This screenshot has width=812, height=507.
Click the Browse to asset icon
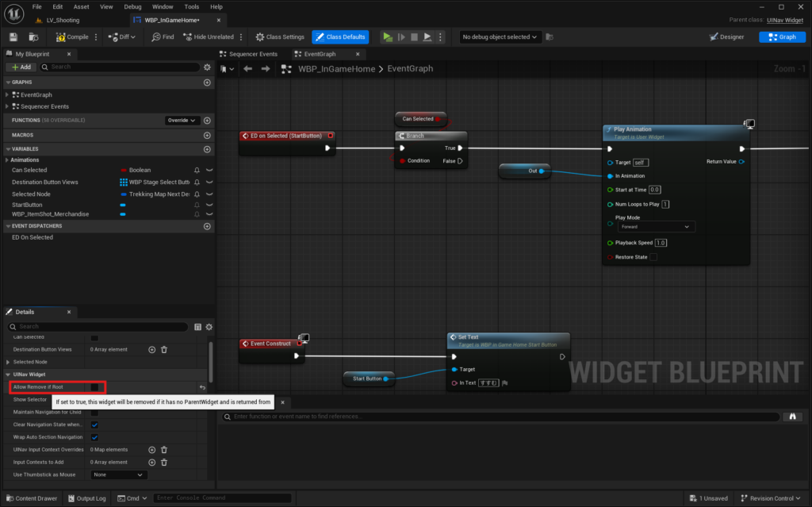(x=33, y=36)
